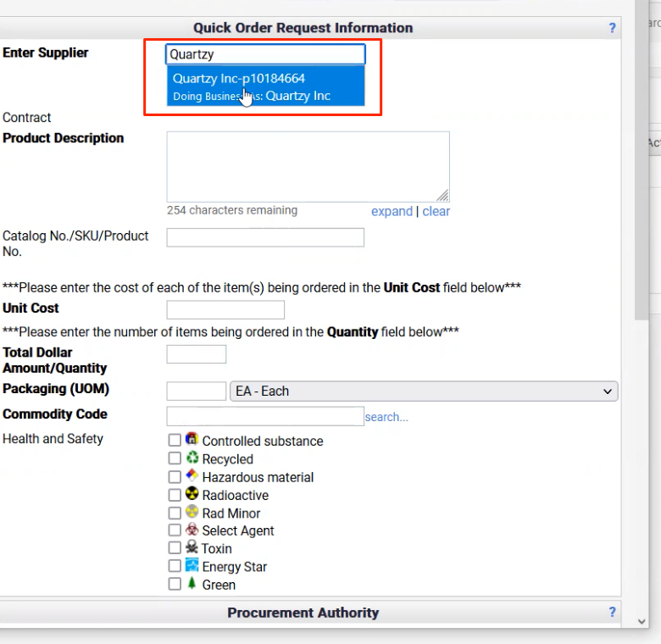Click the Hazardous material diamond icon
Image resolution: width=661 pixels, height=644 pixels.
[192, 475]
